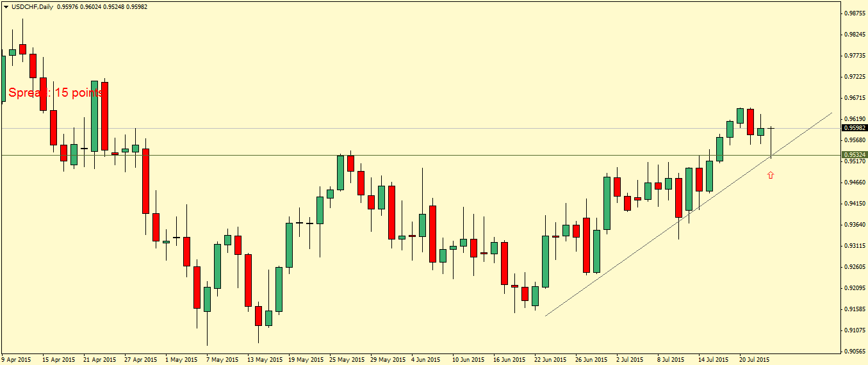Click the 0.96190 price scale label
Image resolution: width=868 pixels, height=365 pixels.
tap(856, 118)
